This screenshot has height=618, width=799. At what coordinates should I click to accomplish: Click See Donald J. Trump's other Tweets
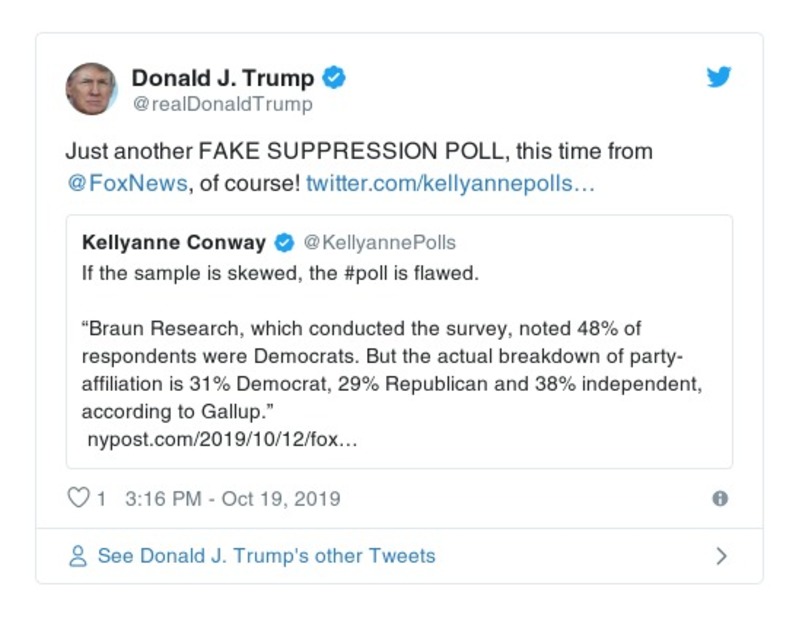point(266,556)
